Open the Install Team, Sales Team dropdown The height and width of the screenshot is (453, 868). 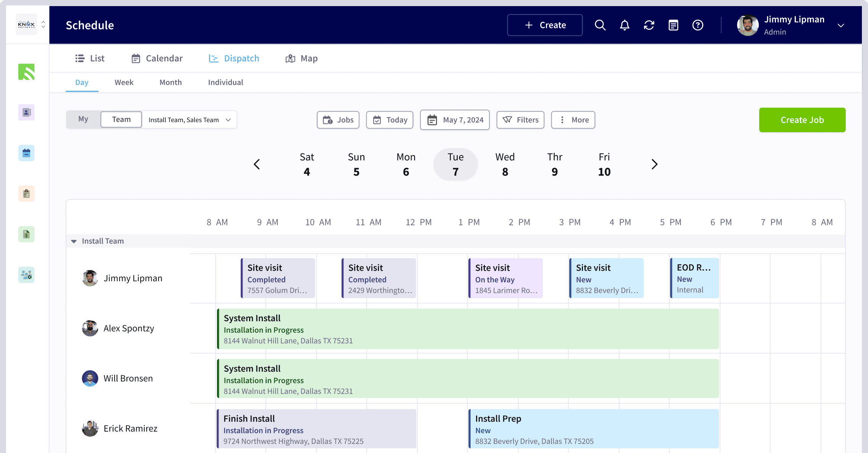[189, 120]
